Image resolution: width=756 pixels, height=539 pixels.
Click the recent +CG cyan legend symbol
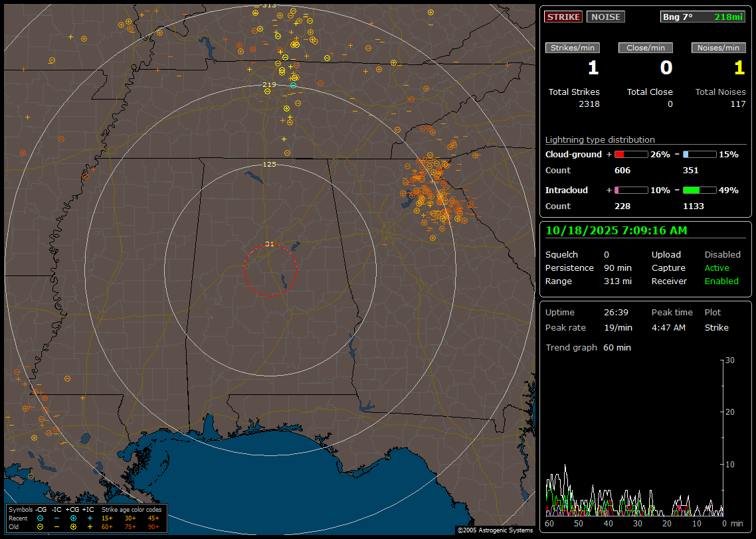click(x=73, y=518)
